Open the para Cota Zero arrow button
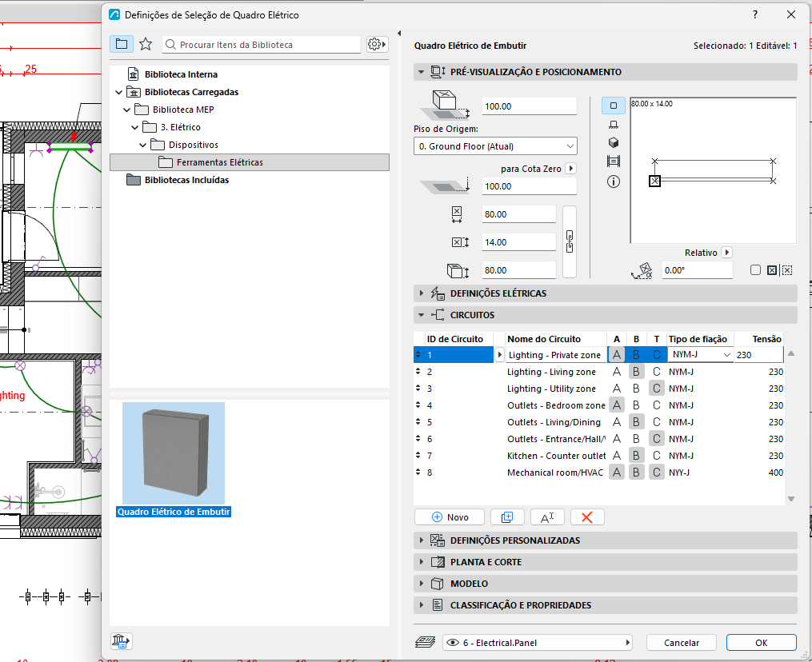The height and width of the screenshot is (662, 812). pyautogui.click(x=570, y=168)
